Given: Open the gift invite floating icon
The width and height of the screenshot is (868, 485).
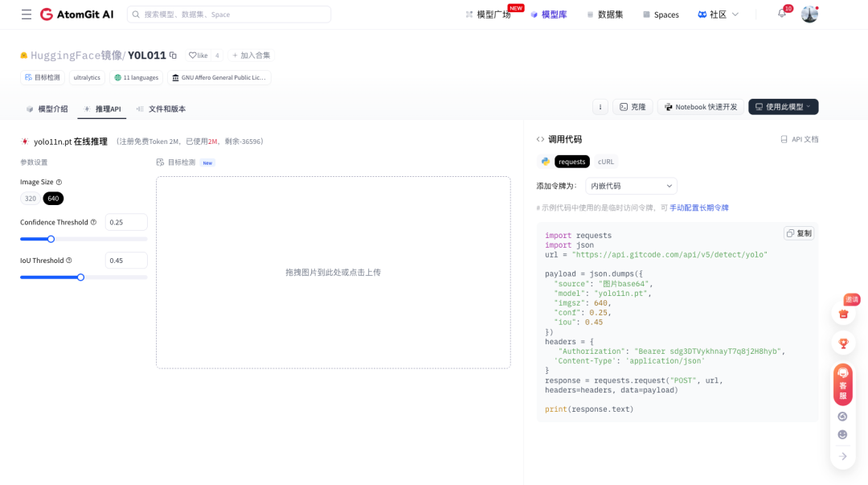Looking at the screenshot, I should coord(843,314).
